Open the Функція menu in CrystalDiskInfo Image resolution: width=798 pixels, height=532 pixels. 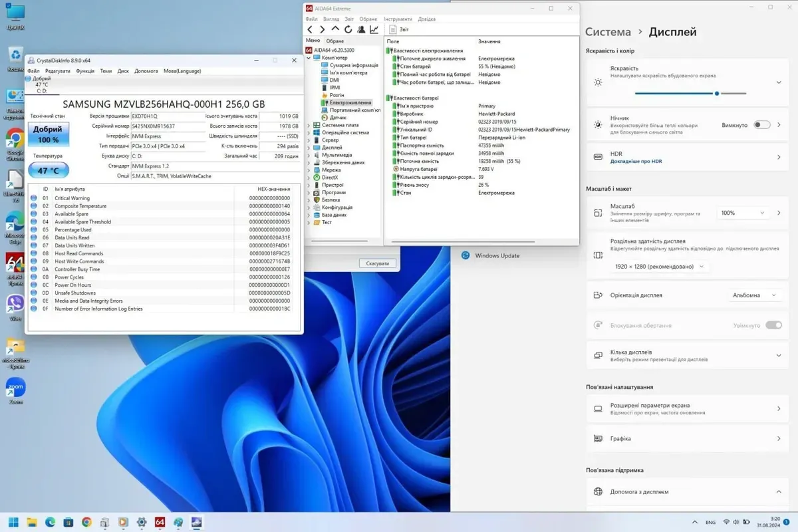85,71
